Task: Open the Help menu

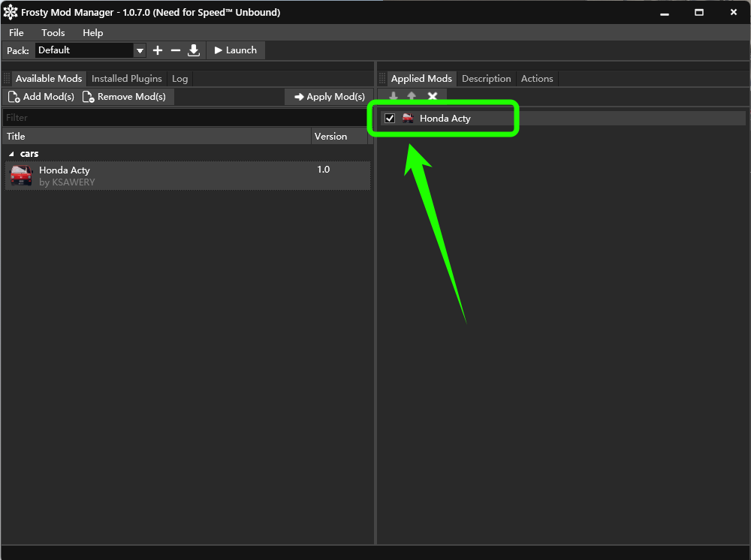Action: [x=93, y=32]
